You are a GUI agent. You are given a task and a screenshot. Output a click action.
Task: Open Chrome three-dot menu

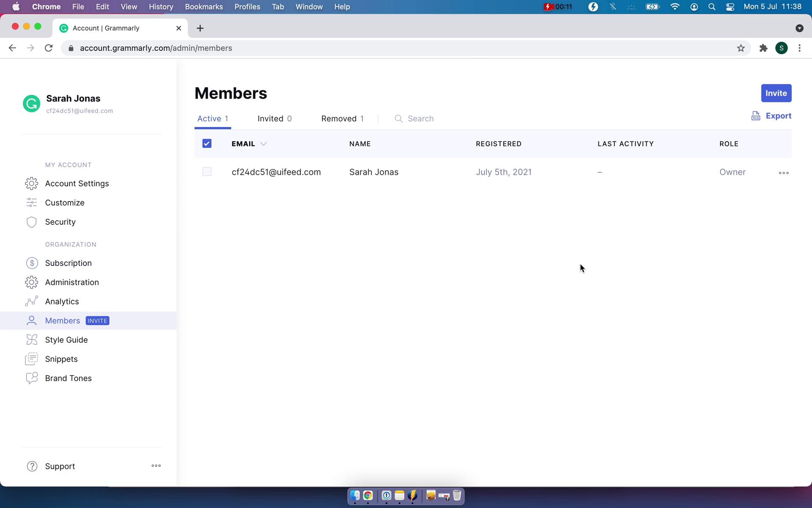(799, 48)
